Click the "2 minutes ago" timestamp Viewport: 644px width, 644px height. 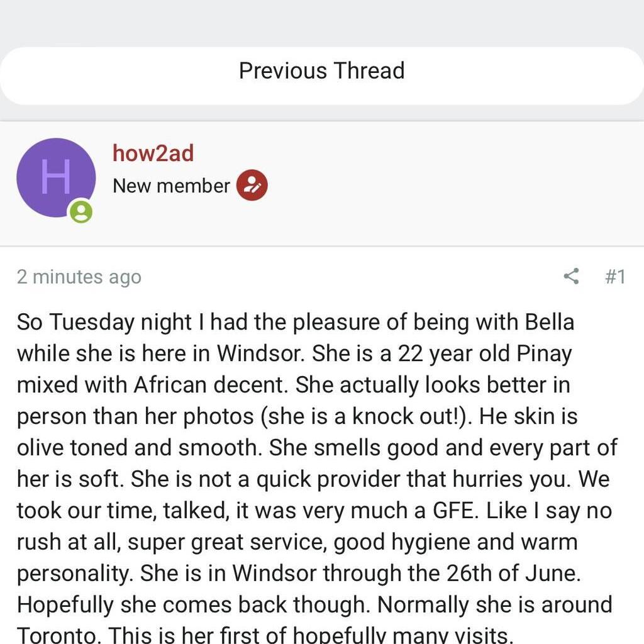79,277
